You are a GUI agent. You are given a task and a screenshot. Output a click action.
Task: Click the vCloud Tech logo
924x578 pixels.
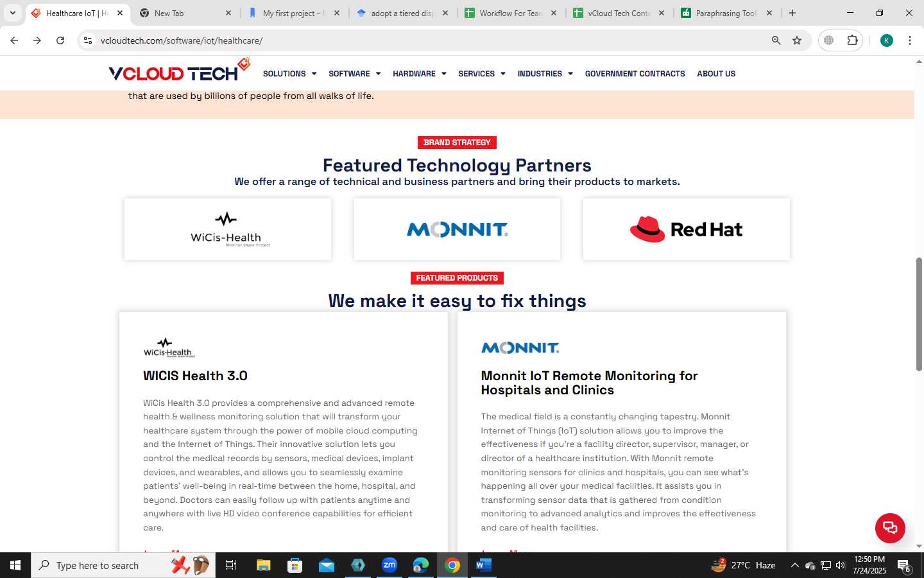[179, 71]
